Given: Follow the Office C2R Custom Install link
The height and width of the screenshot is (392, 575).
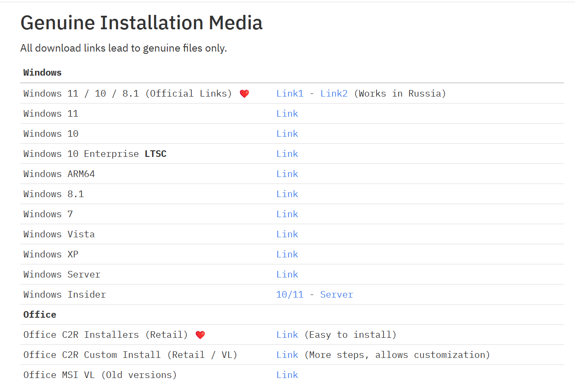Looking at the screenshot, I should pos(287,355).
